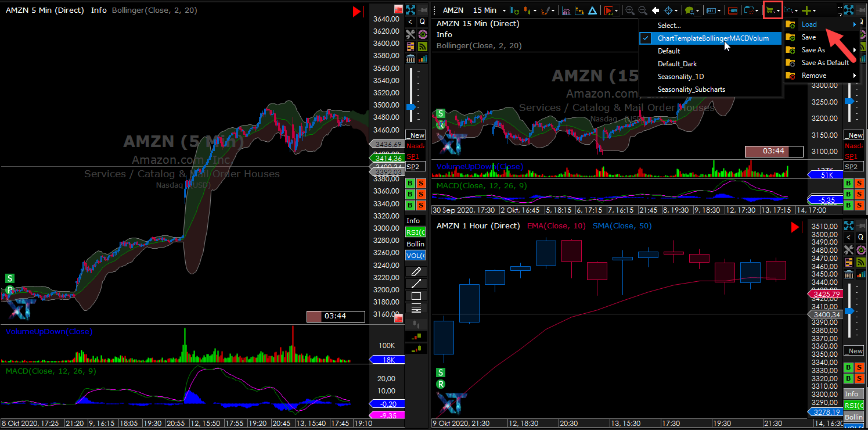Click the wrench tools icon in 5 Min panel
868x430 pixels.
pyautogui.click(x=410, y=34)
